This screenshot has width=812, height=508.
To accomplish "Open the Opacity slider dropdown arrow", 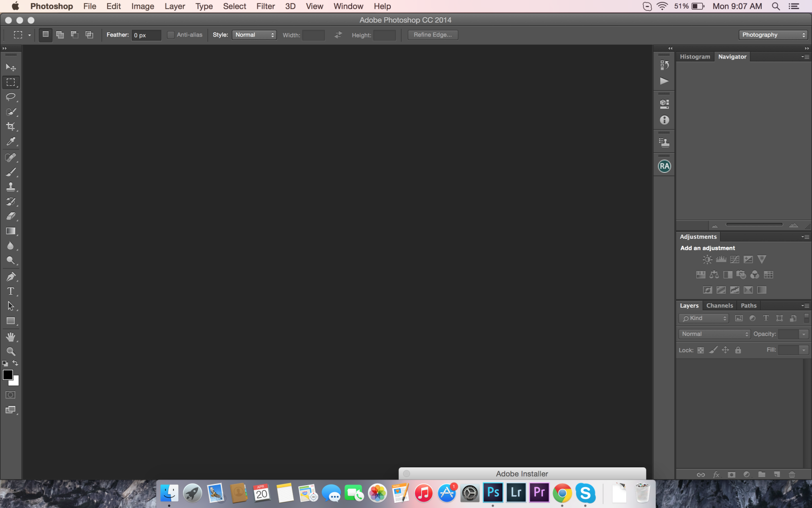I will point(804,334).
